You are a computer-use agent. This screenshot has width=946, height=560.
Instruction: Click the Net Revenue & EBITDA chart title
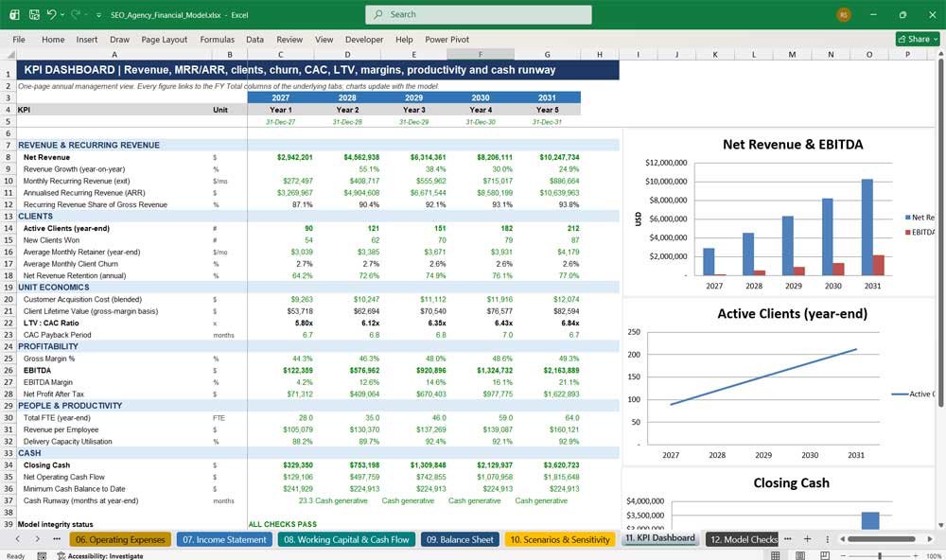click(793, 144)
